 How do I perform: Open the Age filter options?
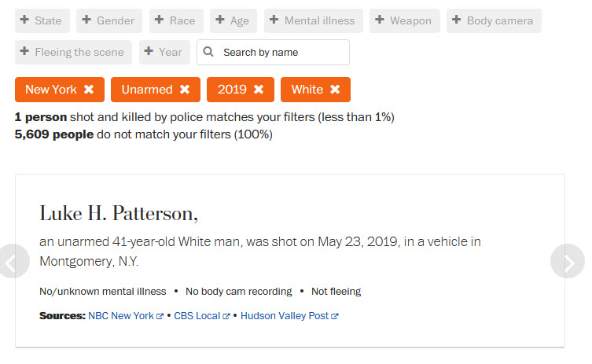tap(233, 20)
